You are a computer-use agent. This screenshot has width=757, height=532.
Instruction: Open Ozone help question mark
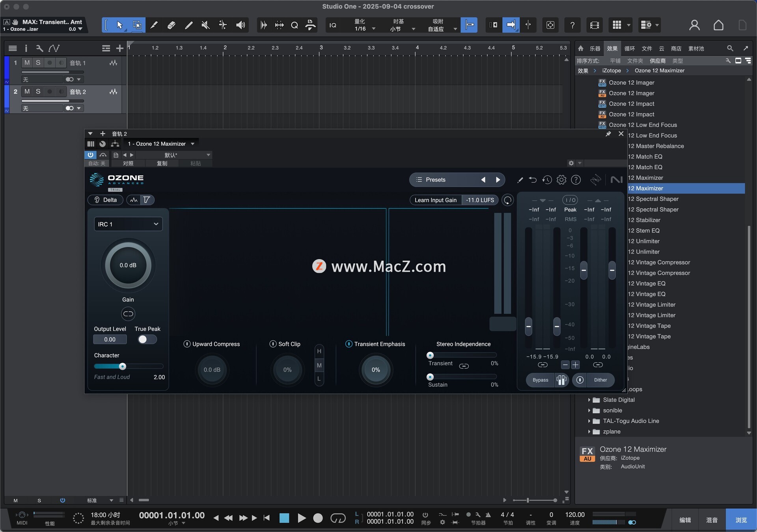(x=576, y=180)
